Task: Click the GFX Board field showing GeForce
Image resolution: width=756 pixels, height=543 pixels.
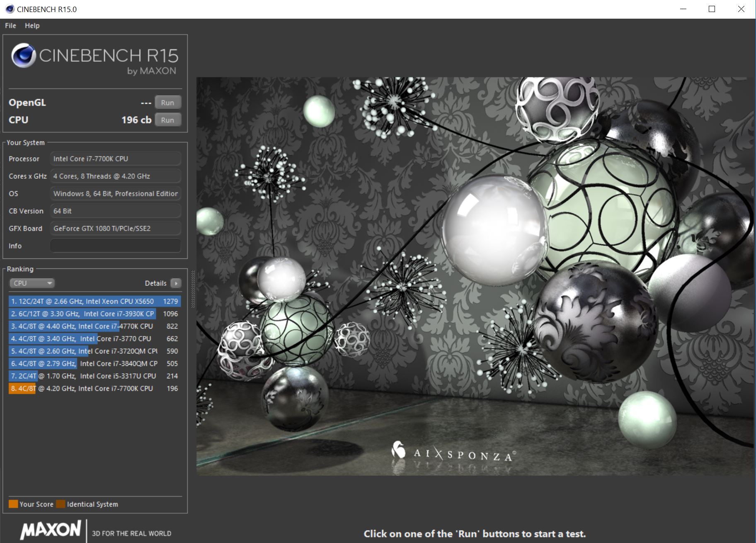Action: coord(115,229)
